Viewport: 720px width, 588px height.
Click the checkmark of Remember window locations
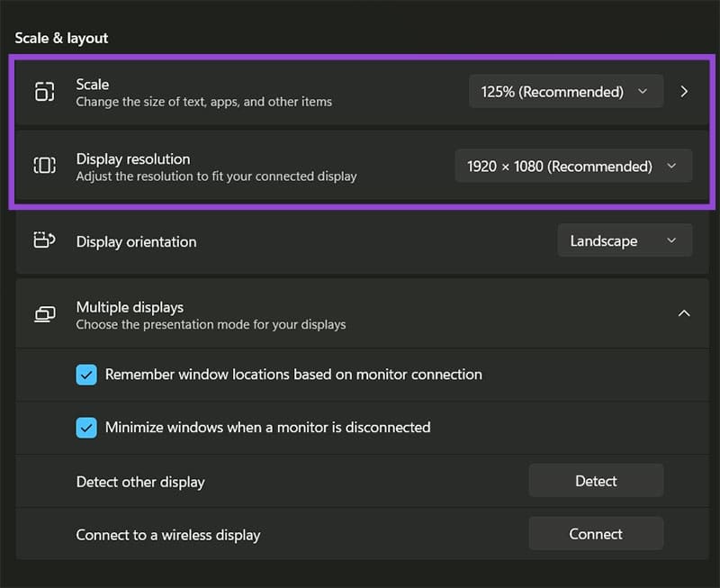pyautogui.click(x=86, y=375)
